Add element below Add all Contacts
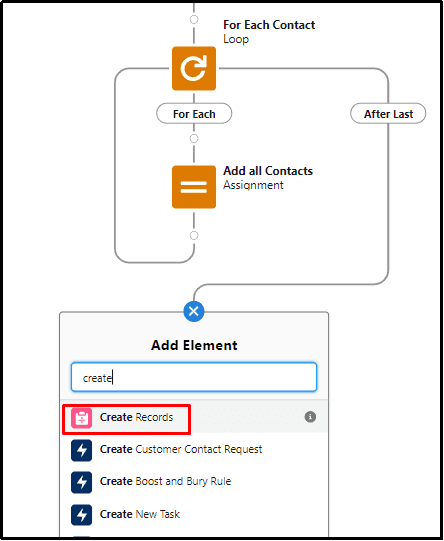The image size is (444, 541). [194, 235]
